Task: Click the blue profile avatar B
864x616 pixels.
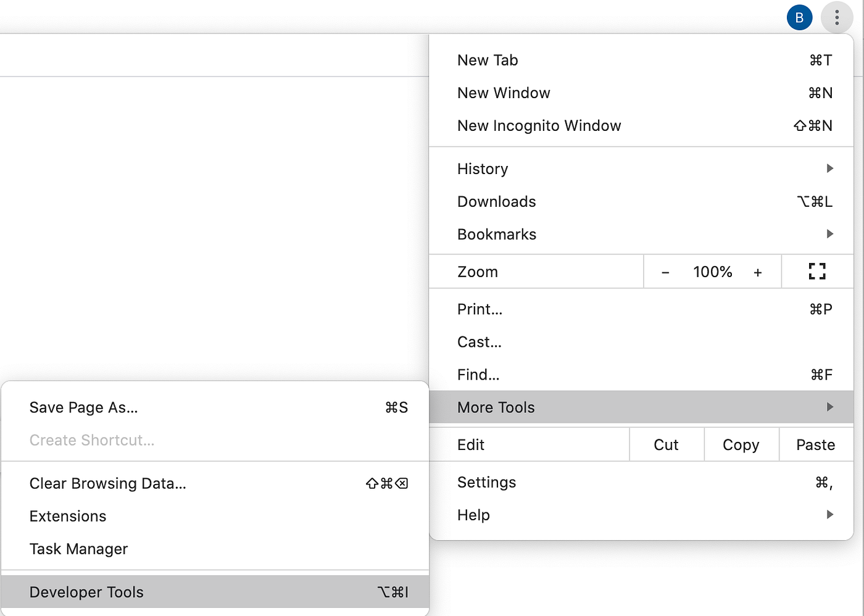Action: (x=799, y=17)
